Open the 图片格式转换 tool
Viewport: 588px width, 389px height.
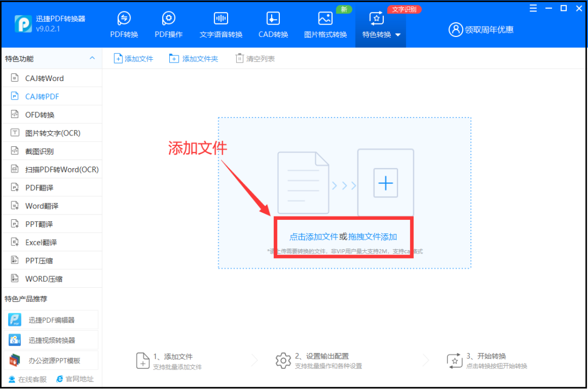[x=325, y=19]
